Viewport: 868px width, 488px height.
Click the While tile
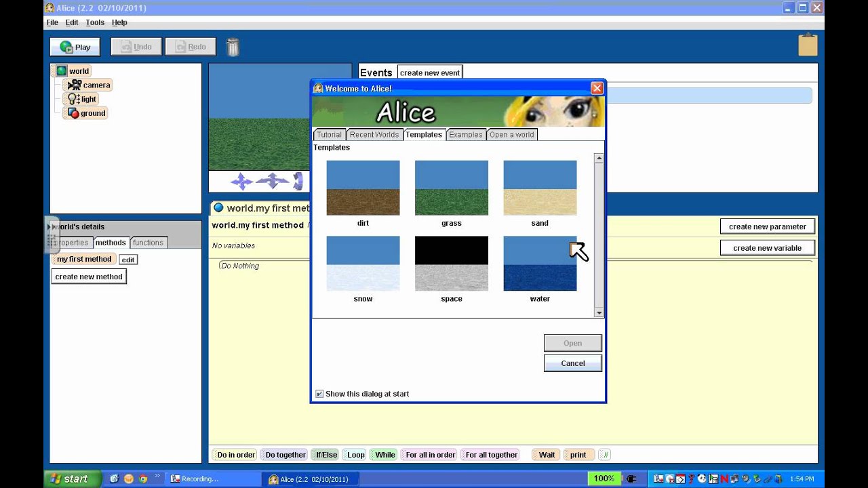385,455
